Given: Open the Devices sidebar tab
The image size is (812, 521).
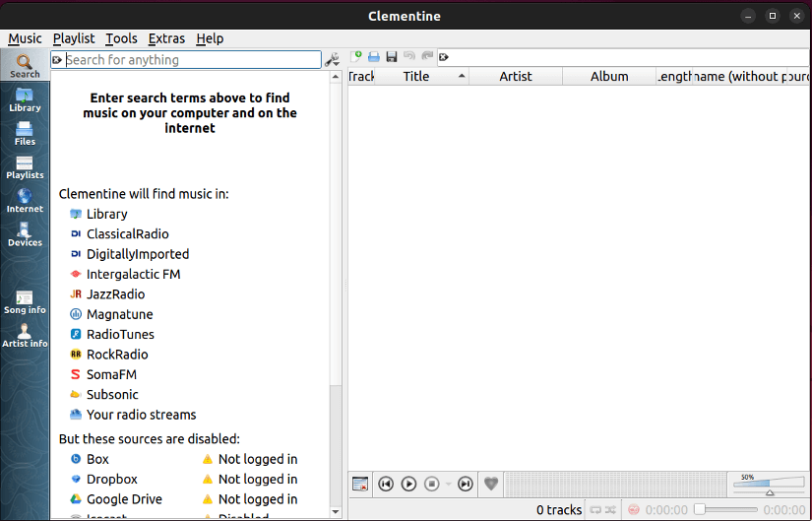Looking at the screenshot, I should (25, 234).
